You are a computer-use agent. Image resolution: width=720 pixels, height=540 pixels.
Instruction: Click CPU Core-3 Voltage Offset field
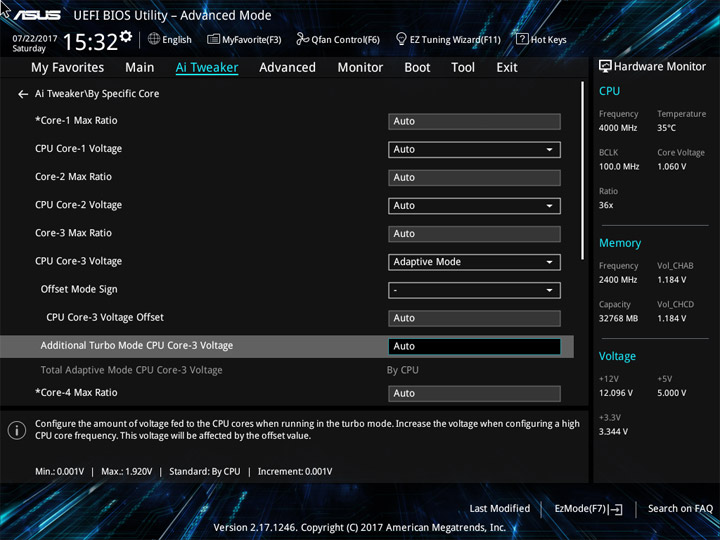pos(474,318)
